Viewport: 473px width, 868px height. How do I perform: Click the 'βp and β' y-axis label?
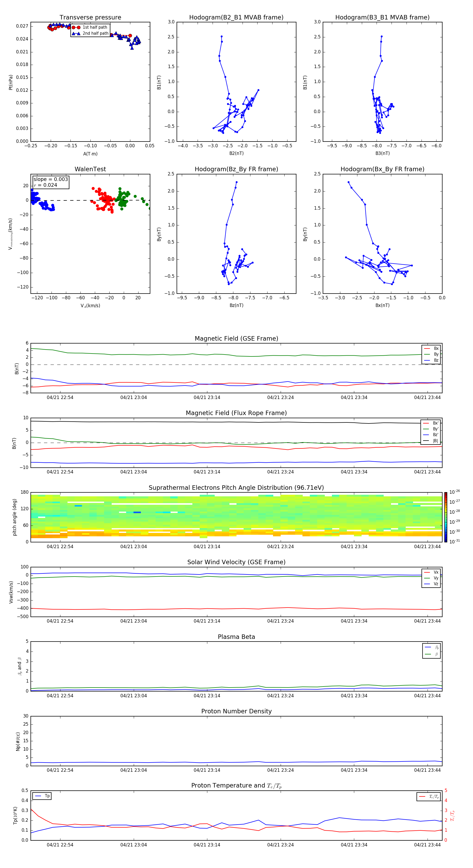point(20,666)
